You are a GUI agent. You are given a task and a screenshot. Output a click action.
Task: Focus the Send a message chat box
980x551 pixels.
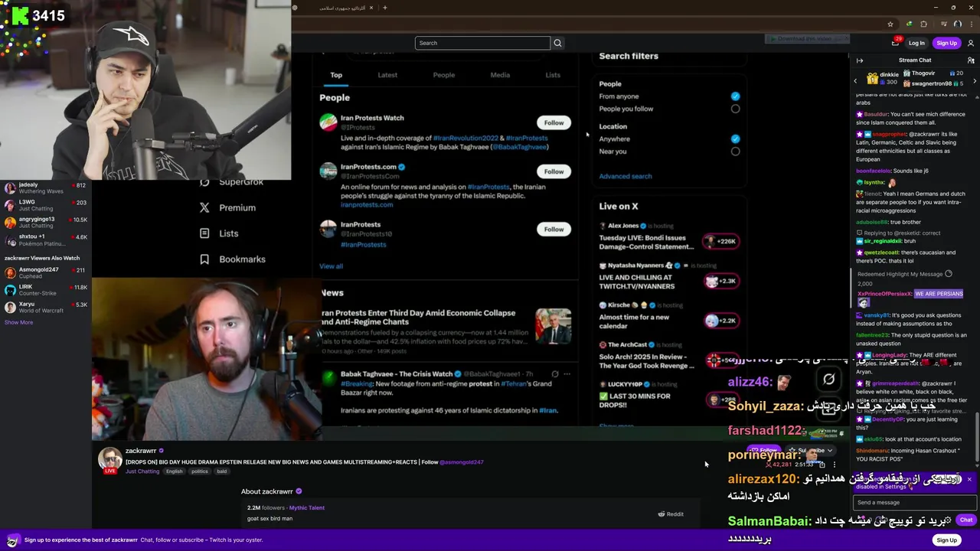click(x=915, y=503)
